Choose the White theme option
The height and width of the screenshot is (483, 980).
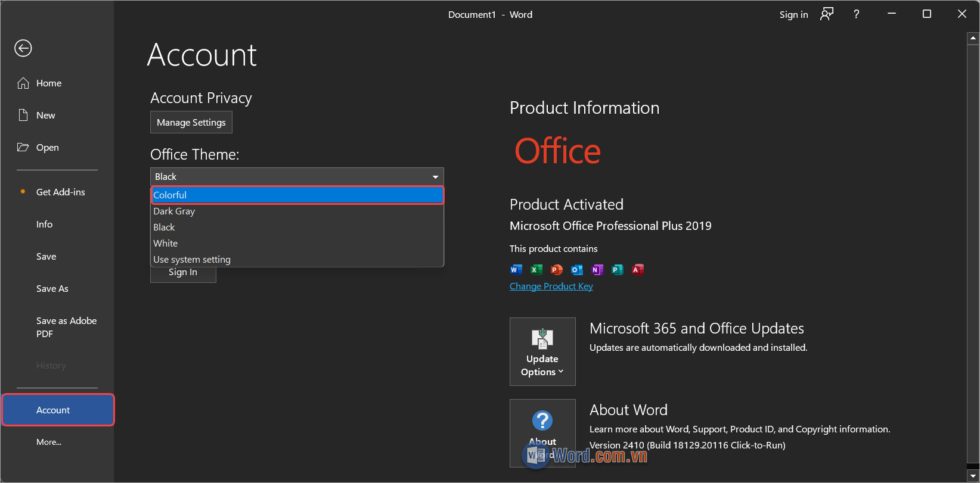pos(297,244)
